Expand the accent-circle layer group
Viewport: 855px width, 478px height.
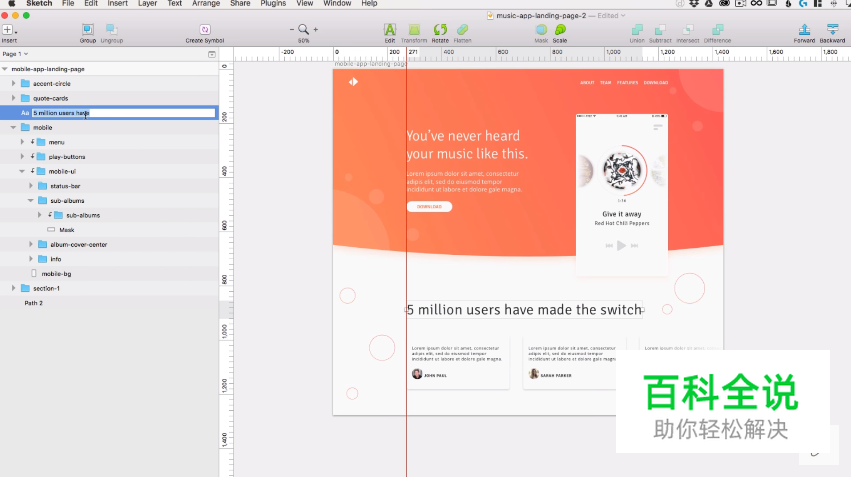click(x=13, y=84)
